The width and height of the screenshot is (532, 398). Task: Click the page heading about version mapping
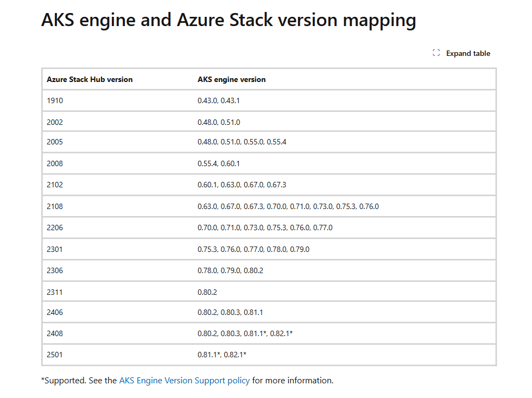tap(229, 20)
